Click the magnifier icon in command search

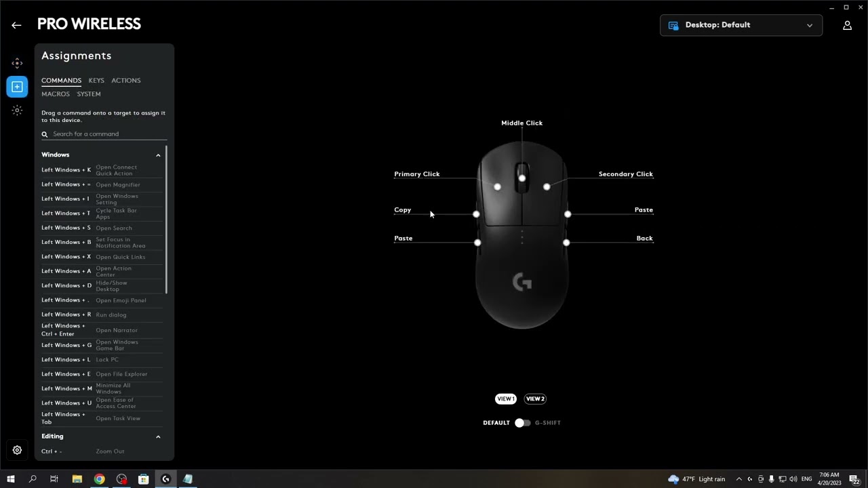(x=45, y=134)
